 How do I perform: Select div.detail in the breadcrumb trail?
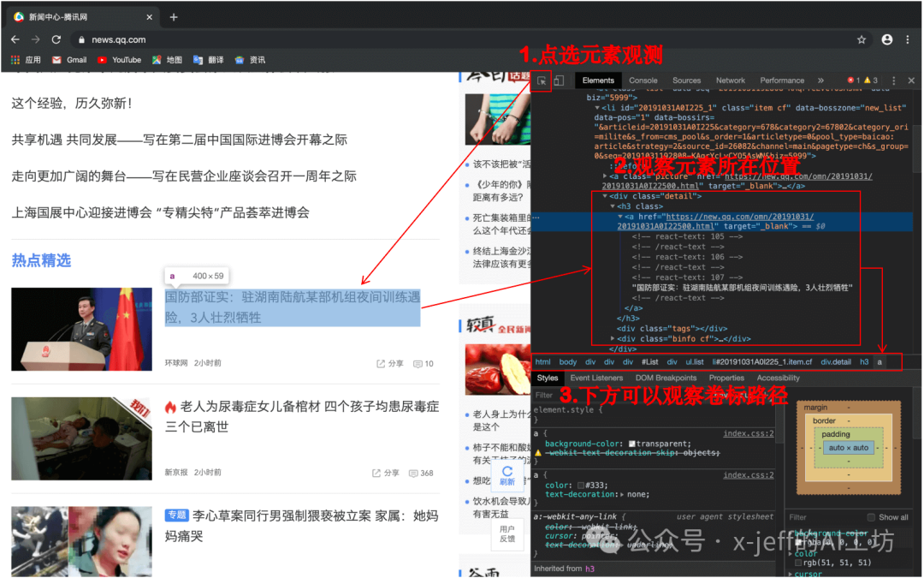coord(836,362)
